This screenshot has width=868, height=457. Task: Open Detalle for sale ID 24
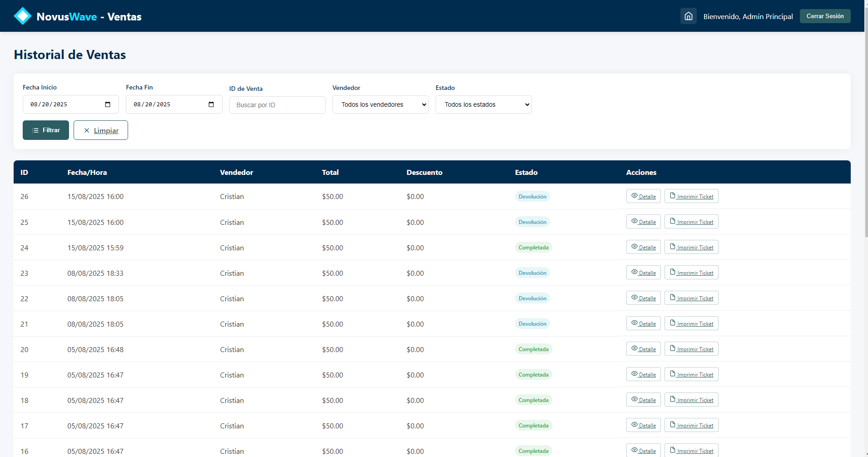pos(643,247)
